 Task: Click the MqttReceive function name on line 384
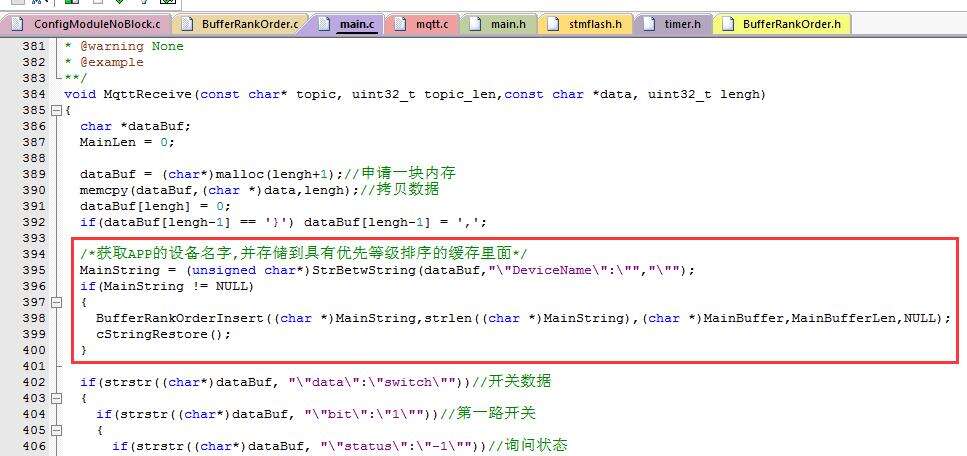coord(148,94)
